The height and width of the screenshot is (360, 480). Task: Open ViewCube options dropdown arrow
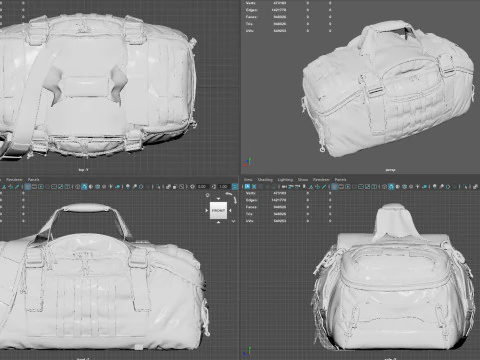233,221
